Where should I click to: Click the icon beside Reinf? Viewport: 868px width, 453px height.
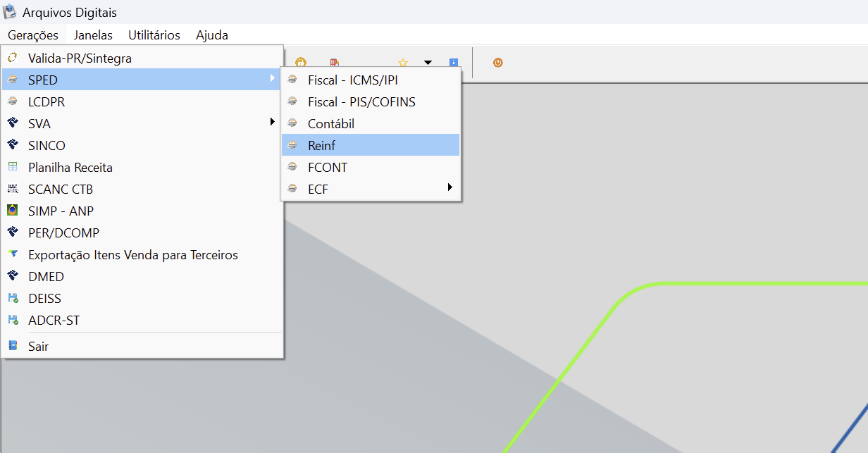(x=292, y=145)
